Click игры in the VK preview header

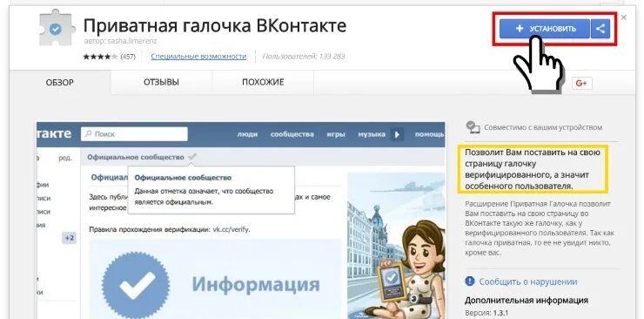coord(336,134)
